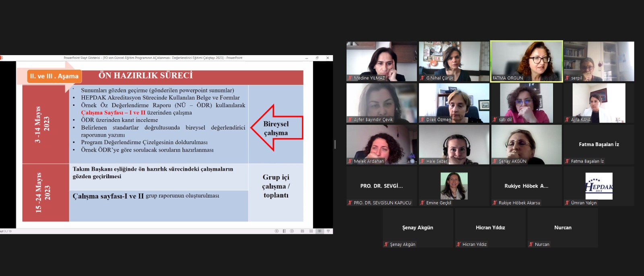644x276 pixels.
Task: Restore down the PowerPoint slideshow window
Action: click(317, 58)
